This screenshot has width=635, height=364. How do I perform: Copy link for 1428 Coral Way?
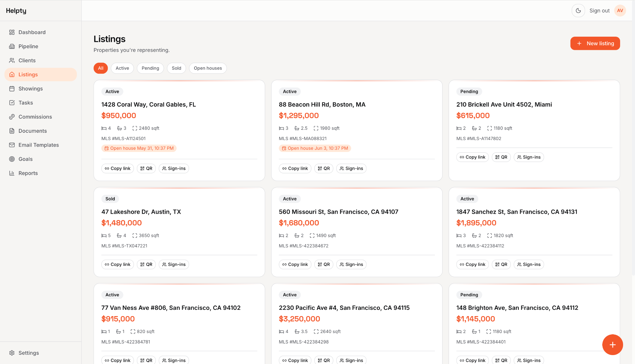pos(117,168)
